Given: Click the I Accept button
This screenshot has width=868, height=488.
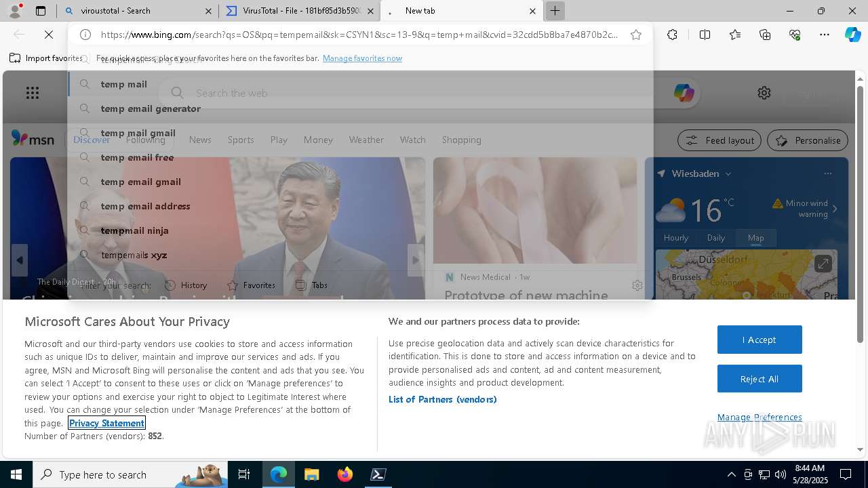Looking at the screenshot, I should 759,340.
